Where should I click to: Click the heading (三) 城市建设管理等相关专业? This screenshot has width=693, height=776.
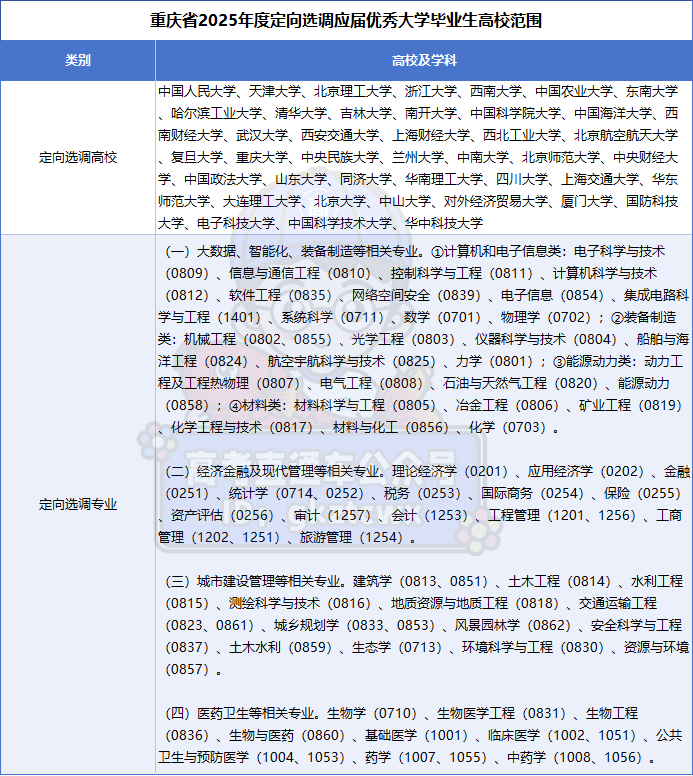255,581
